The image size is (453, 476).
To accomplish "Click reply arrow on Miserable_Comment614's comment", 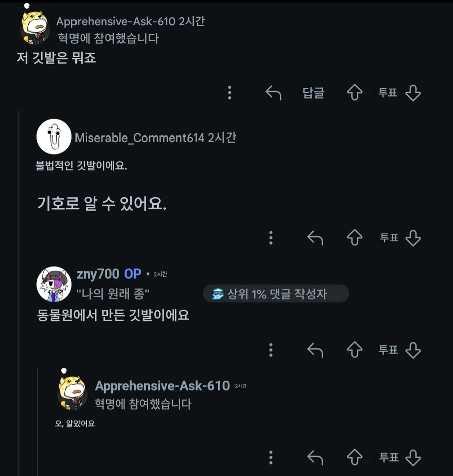I will click(x=315, y=238).
